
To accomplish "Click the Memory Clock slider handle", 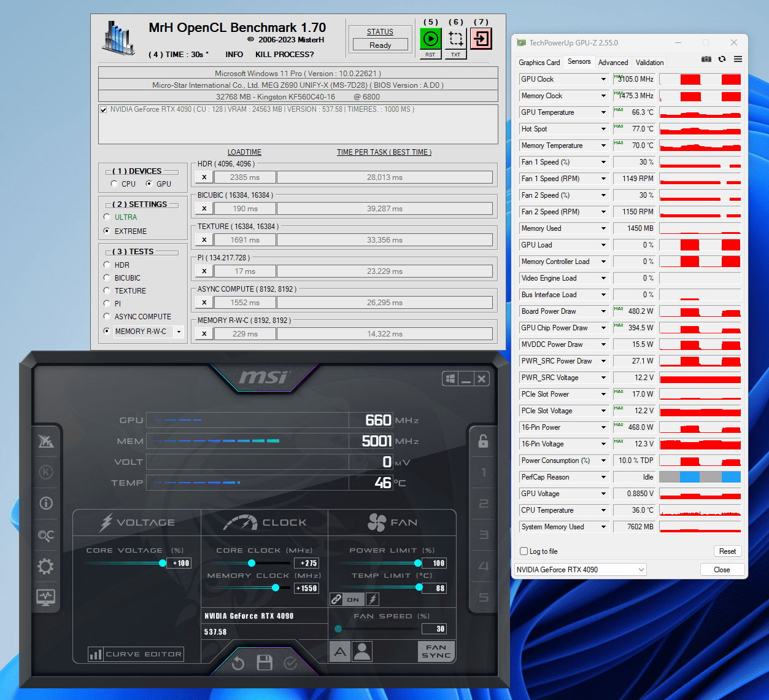I will [x=276, y=588].
